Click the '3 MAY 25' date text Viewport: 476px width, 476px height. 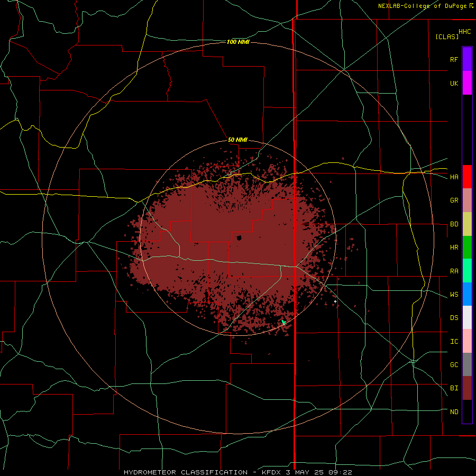[305, 472]
